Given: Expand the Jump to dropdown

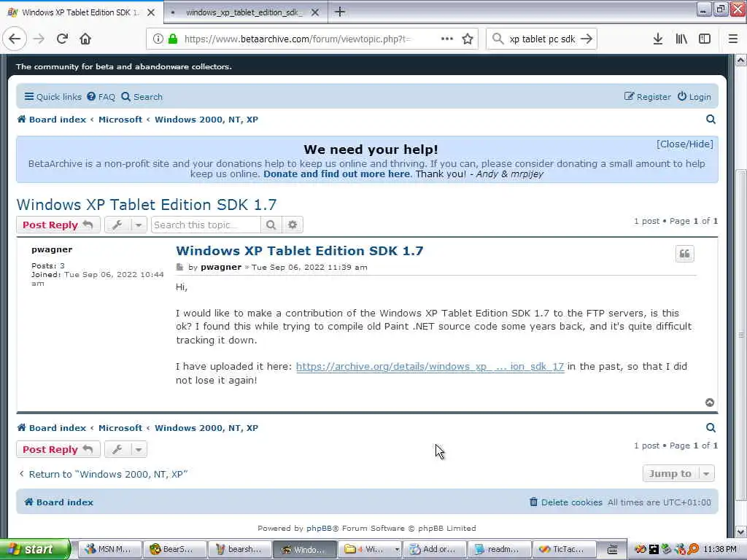Looking at the screenshot, I should click(x=678, y=474).
